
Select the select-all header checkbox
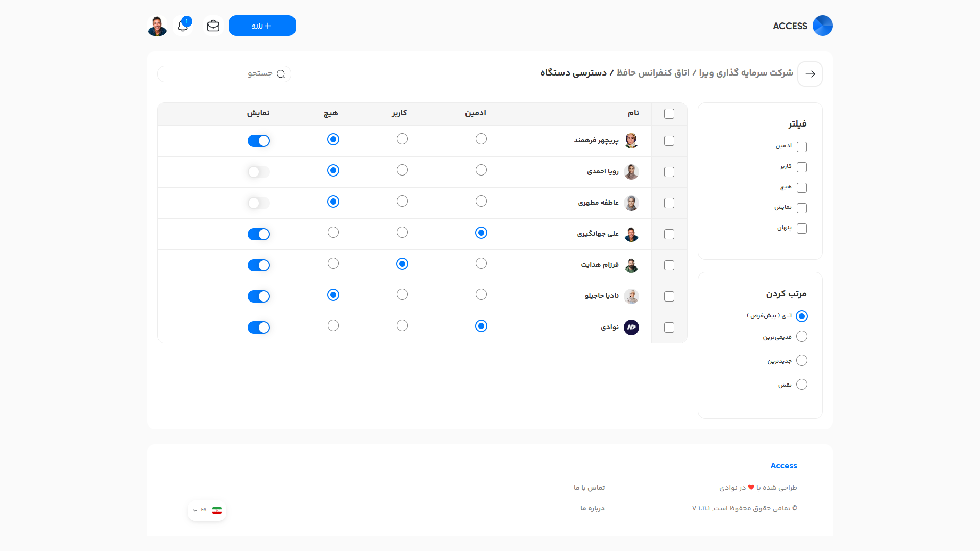[669, 114]
